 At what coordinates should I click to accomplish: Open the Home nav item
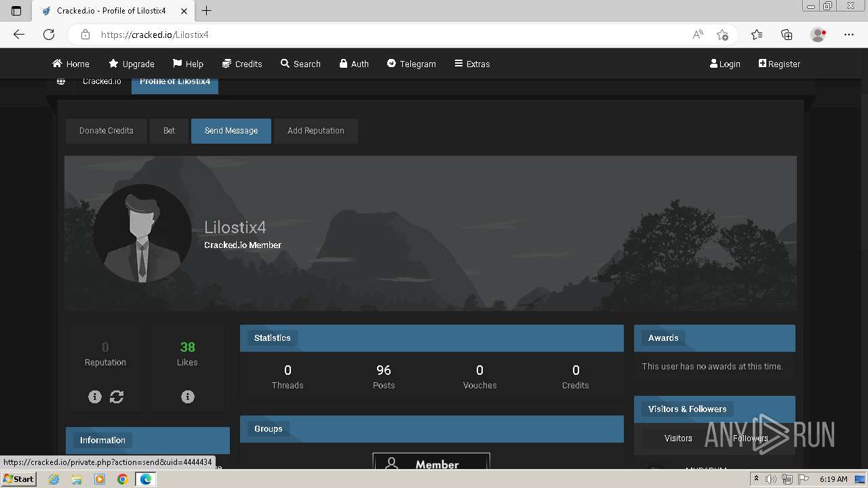pos(71,64)
